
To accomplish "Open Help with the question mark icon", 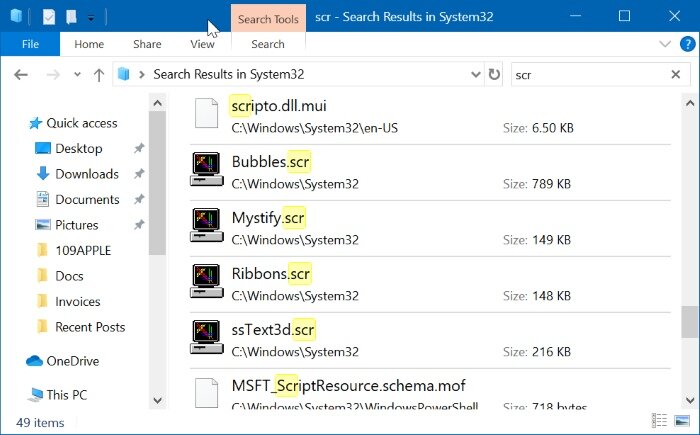I will [x=687, y=44].
